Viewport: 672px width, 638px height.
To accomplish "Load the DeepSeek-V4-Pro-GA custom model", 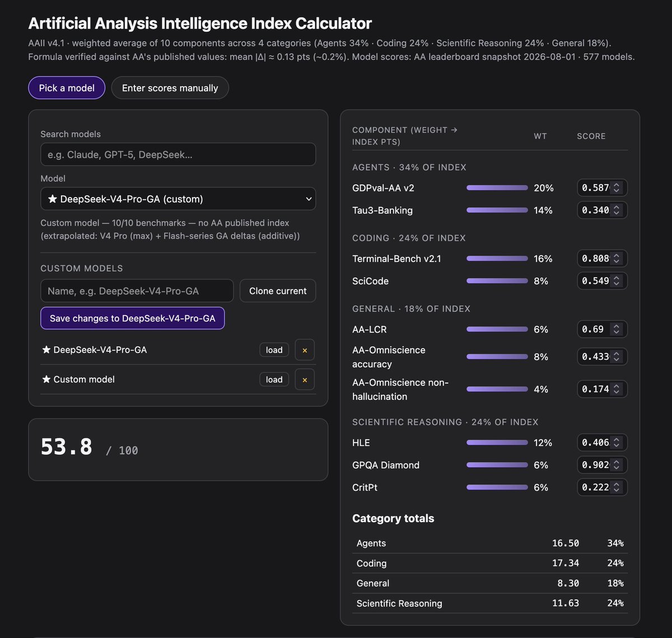I will coord(274,350).
